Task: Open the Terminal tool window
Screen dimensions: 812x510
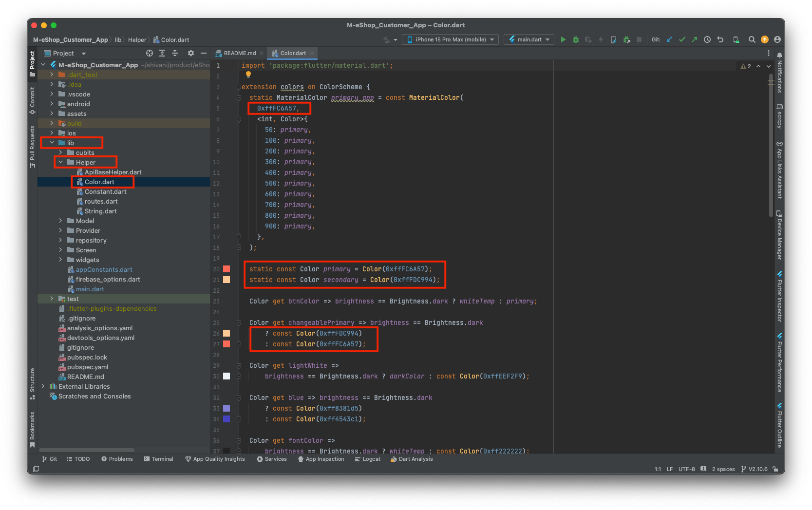Action: [x=159, y=459]
